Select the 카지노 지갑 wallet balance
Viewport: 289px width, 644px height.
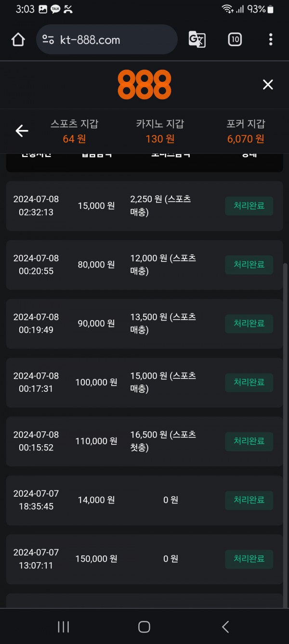click(160, 131)
